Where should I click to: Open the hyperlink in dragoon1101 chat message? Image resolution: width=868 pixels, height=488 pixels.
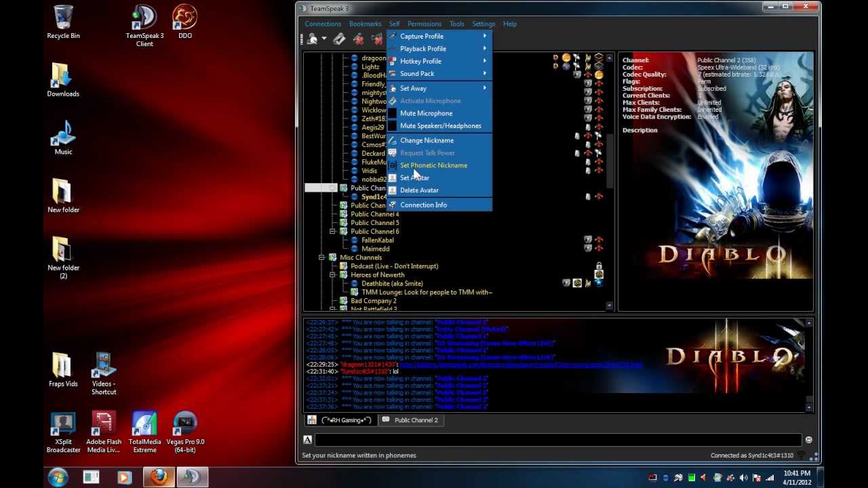pos(521,365)
